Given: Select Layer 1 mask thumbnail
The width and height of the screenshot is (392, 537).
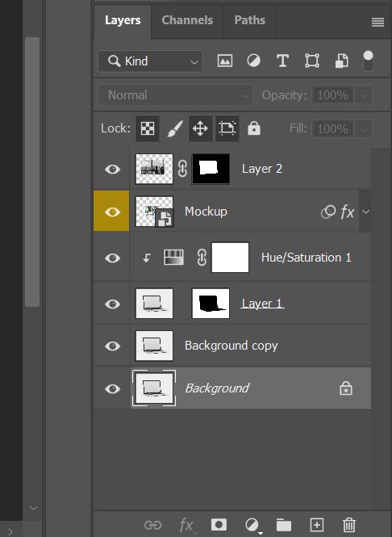Looking at the screenshot, I should 211,304.
